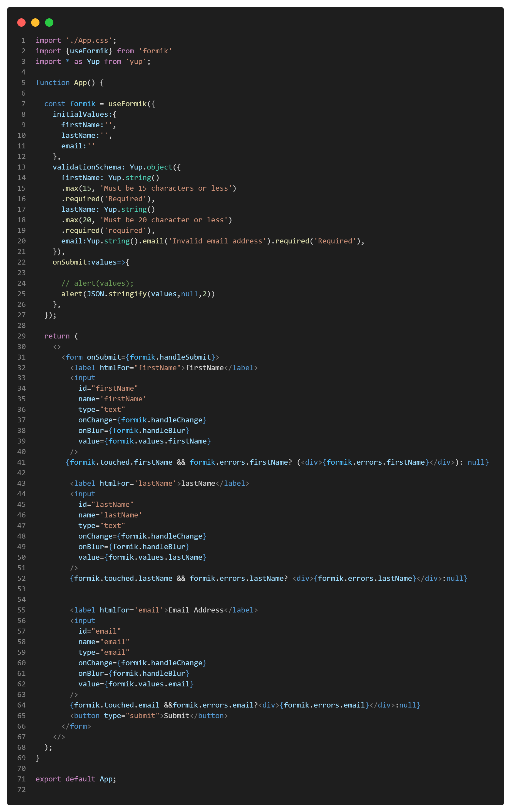Click 'formik.touched.lastName' on line 52

point(123,579)
